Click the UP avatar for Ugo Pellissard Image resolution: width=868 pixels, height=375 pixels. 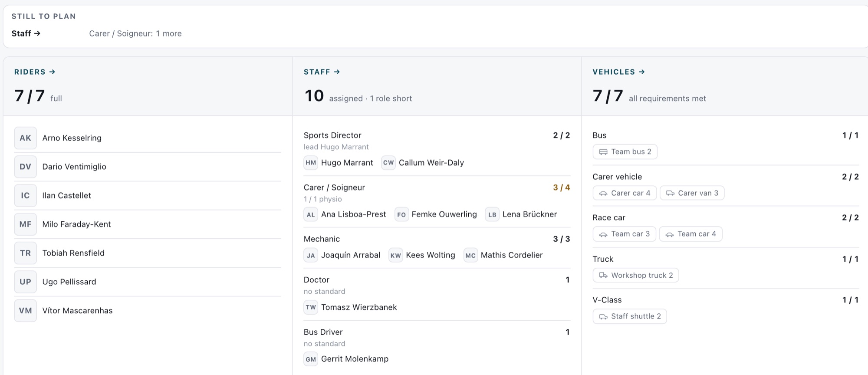pos(25,282)
